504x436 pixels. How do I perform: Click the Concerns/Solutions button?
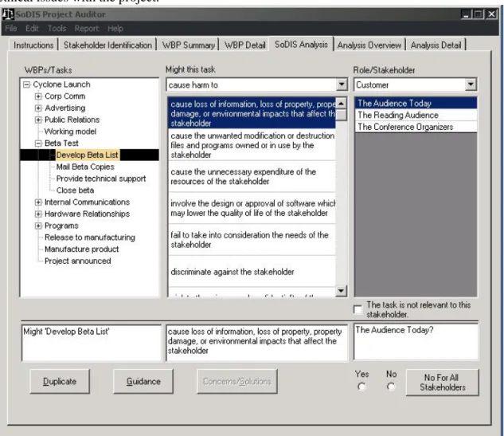pyautogui.click(x=237, y=382)
